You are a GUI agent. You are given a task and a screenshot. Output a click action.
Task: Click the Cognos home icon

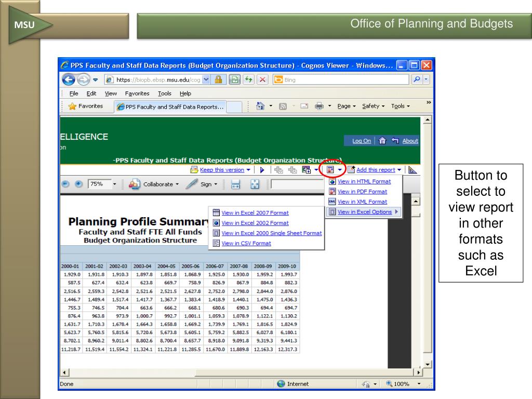tap(382, 140)
